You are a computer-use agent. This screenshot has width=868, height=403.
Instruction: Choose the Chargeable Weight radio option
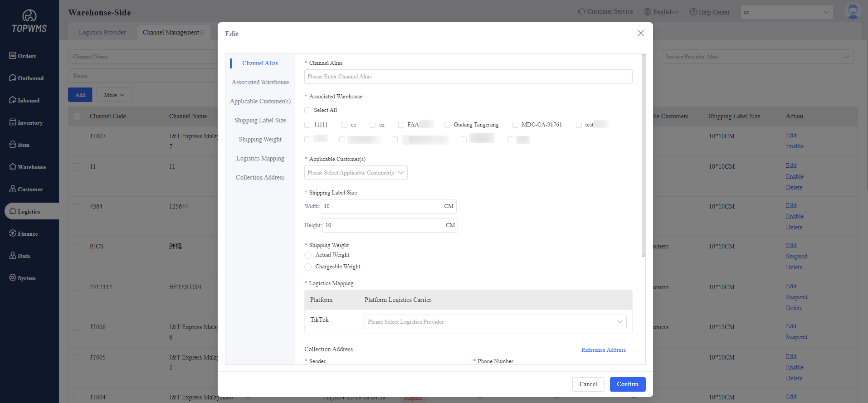pyautogui.click(x=308, y=267)
